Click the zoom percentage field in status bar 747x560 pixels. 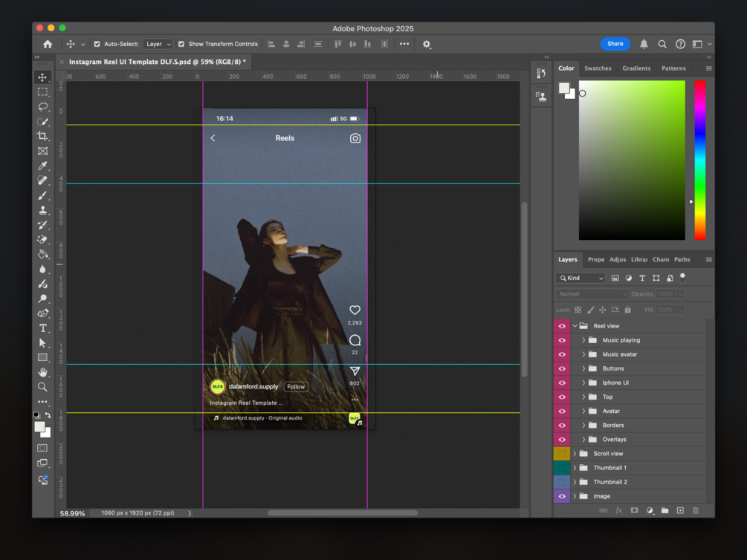point(72,513)
